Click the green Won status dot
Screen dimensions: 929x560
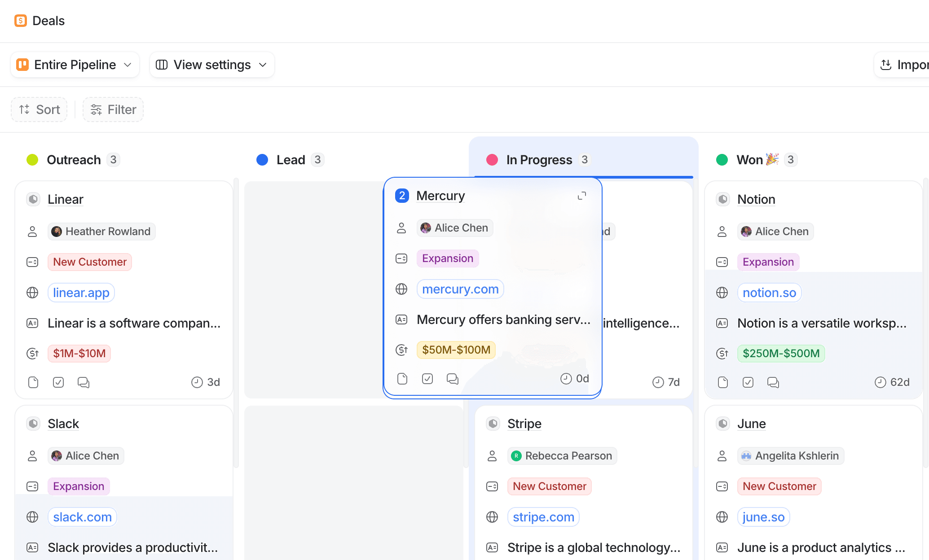(722, 160)
